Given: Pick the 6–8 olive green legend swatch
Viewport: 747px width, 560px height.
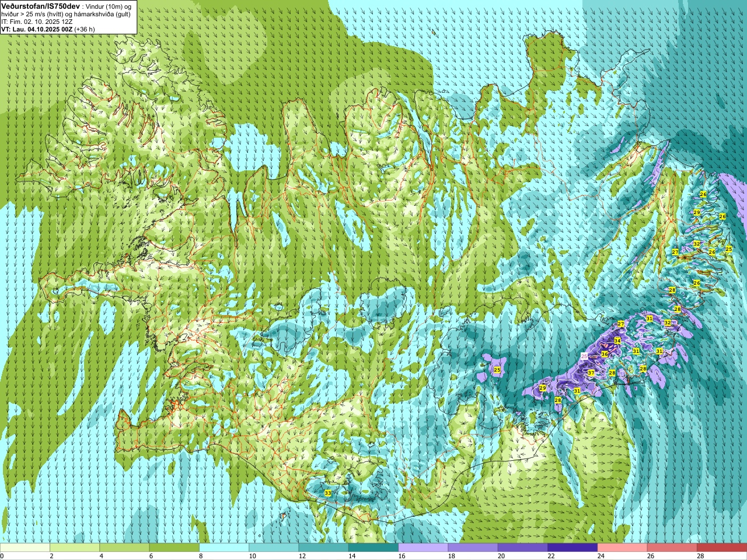Looking at the screenshot, I should [x=174, y=548].
